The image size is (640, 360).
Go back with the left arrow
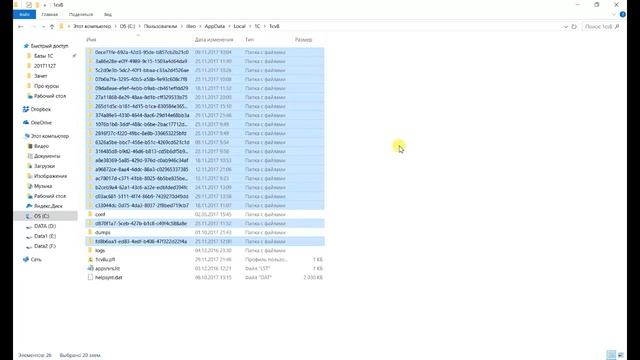[x=20, y=27]
